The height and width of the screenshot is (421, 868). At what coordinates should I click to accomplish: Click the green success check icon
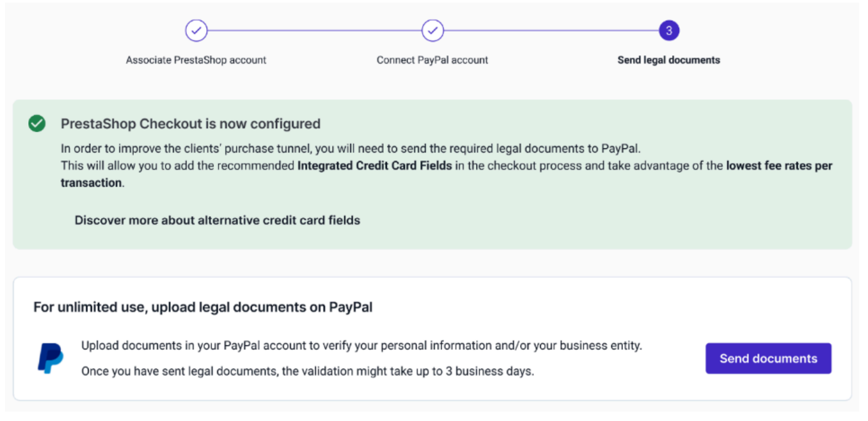[37, 124]
